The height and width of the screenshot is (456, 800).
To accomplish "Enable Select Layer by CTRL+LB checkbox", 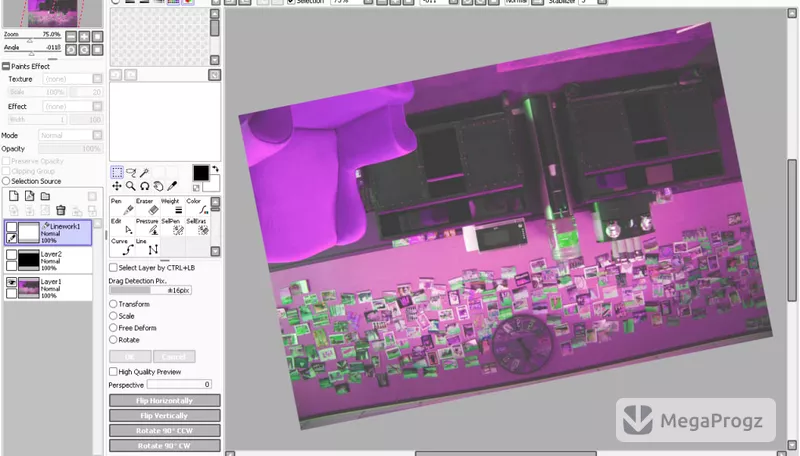I will click(113, 268).
